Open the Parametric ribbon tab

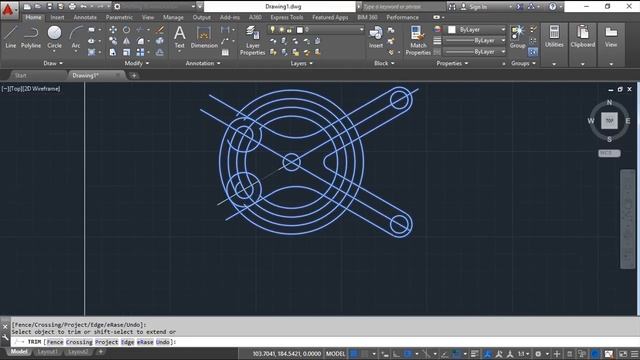pyautogui.click(x=119, y=18)
